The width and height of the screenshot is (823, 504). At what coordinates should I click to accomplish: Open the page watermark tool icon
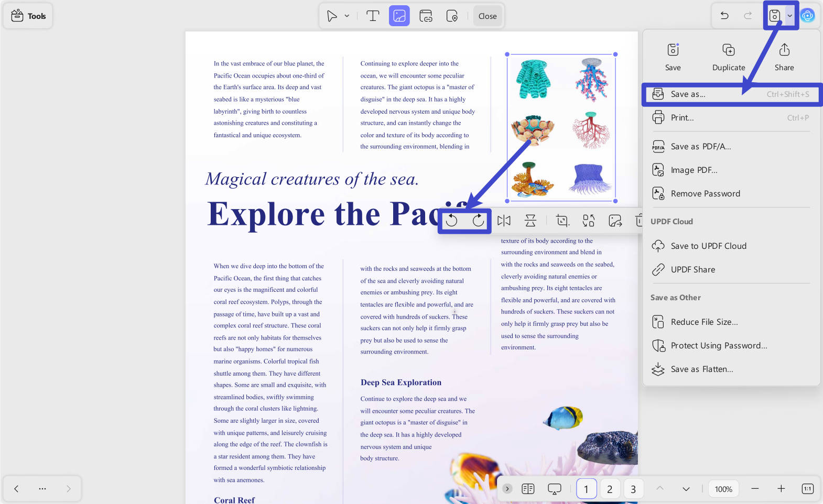click(452, 16)
